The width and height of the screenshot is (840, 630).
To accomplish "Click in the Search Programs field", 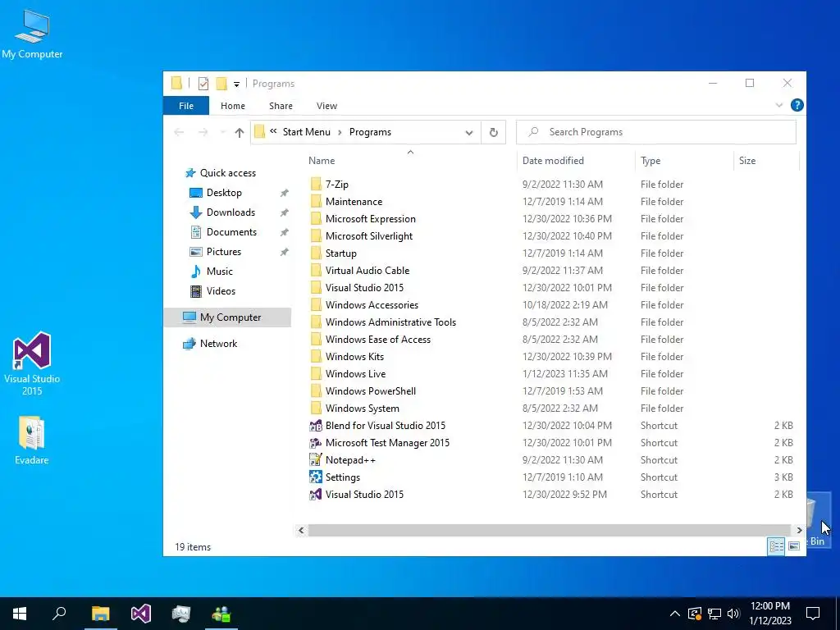I will (x=655, y=132).
